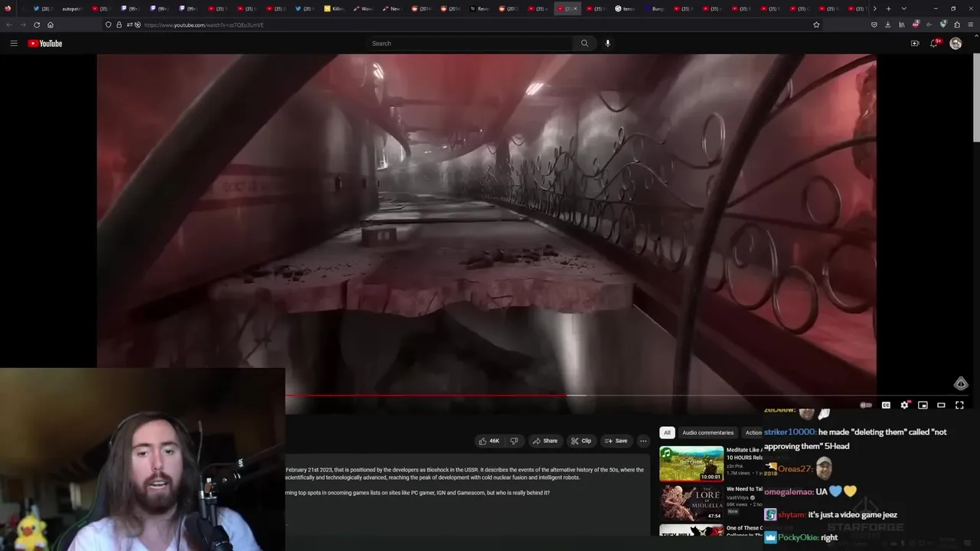
Task: Go to the YouTube home logo
Action: 45,44
